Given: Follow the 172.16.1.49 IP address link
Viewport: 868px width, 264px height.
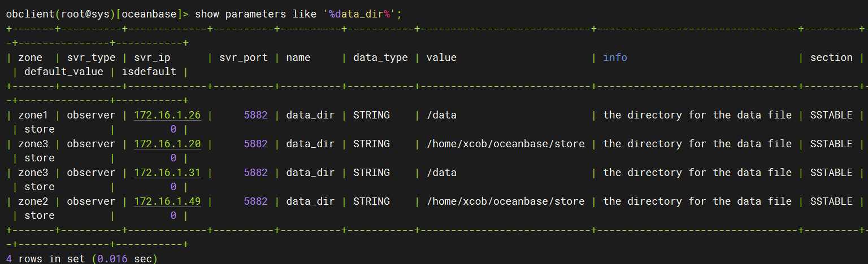Looking at the screenshot, I should (x=167, y=201).
